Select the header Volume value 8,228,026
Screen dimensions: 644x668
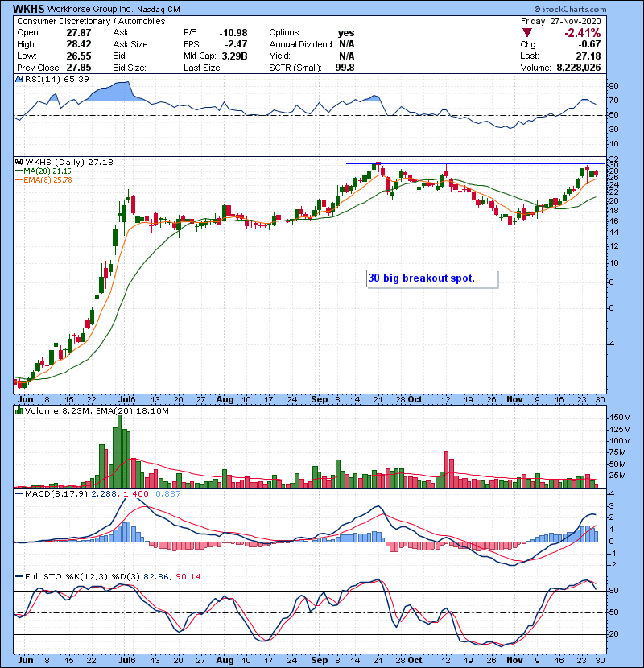(x=578, y=68)
